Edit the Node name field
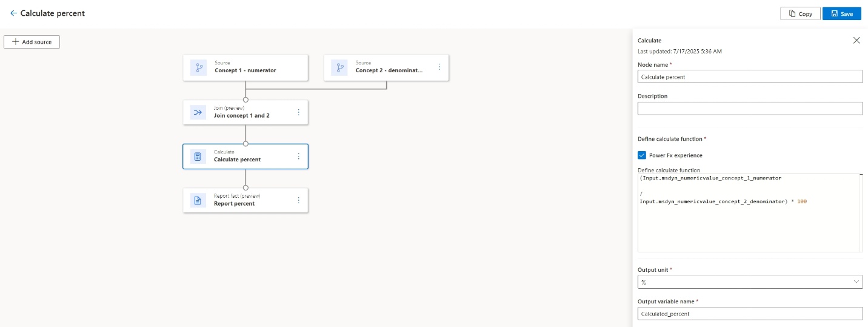The width and height of the screenshot is (868, 327). (x=750, y=76)
